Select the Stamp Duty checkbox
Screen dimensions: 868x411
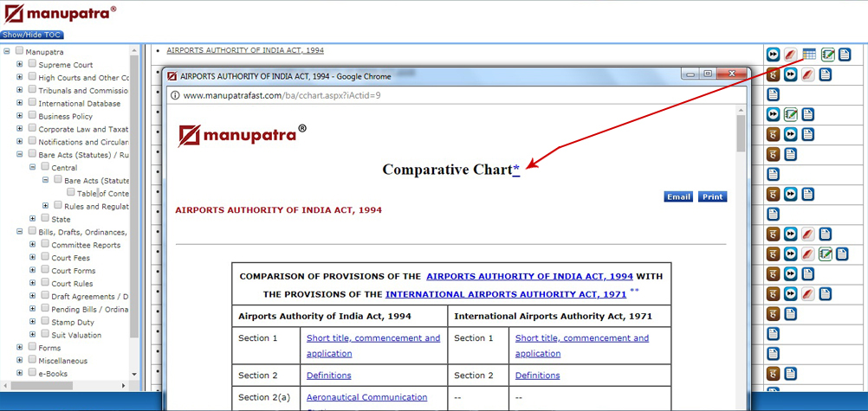45,322
